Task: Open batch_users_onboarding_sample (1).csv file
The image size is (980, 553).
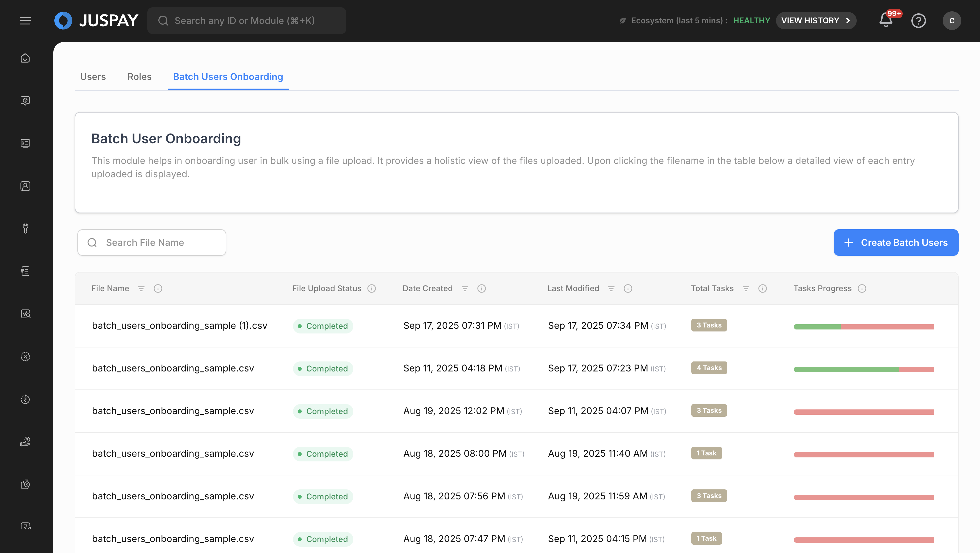Action: pos(180,326)
